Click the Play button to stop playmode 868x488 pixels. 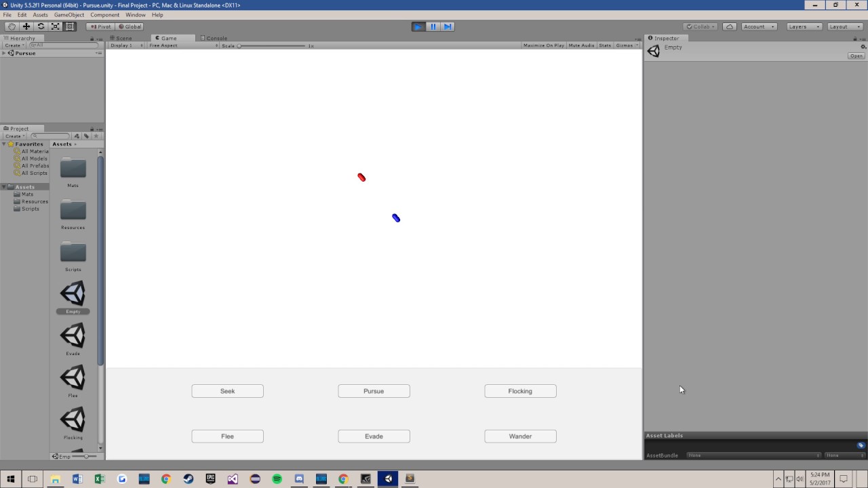coord(418,26)
